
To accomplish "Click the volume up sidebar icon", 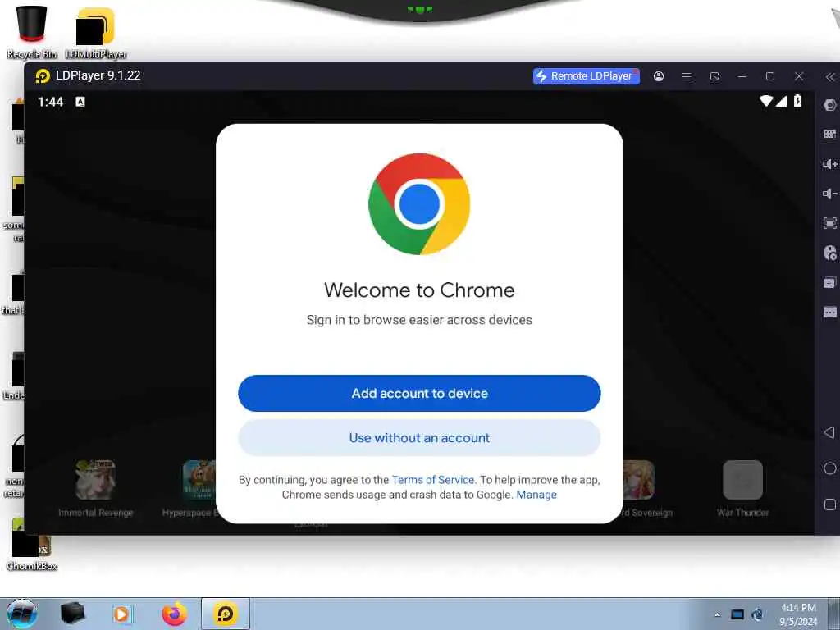I will [830, 164].
